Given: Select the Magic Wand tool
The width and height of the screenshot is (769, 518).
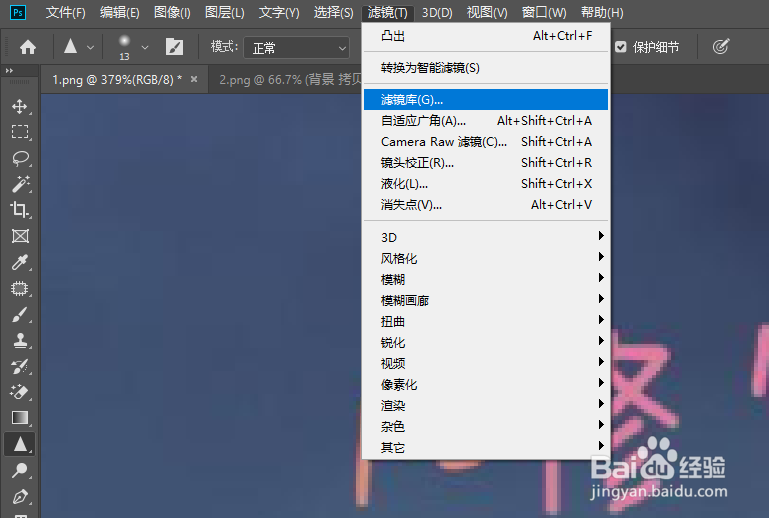Looking at the screenshot, I should 20,184.
